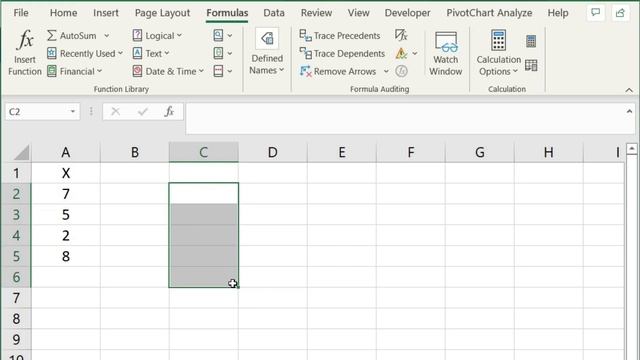640x360 pixels.
Task: Click the formula bar Cancel X icon
Action: [116, 111]
